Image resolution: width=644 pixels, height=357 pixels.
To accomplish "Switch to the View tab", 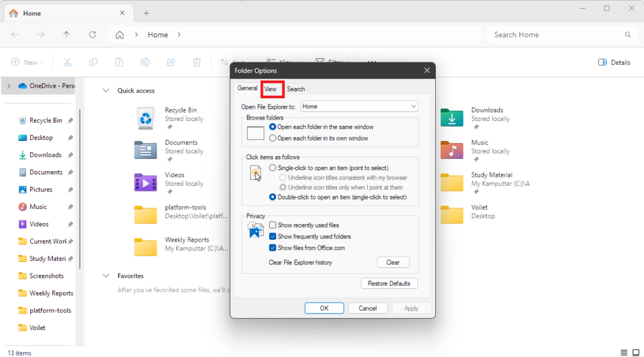I will (x=270, y=89).
